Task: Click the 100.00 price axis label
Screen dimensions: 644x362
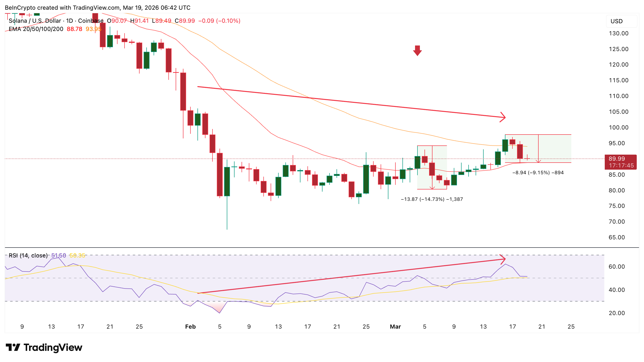Action: pyautogui.click(x=618, y=127)
